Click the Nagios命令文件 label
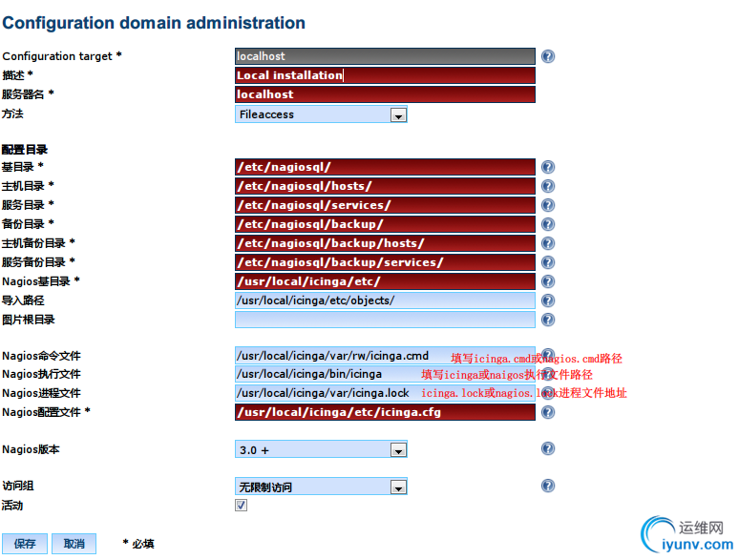The height and width of the screenshot is (560, 739). [x=41, y=356]
